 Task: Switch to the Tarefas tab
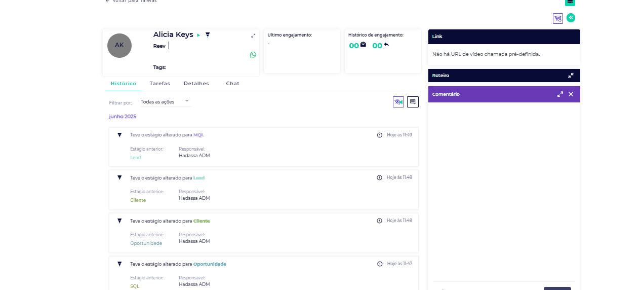pos(160,84)
